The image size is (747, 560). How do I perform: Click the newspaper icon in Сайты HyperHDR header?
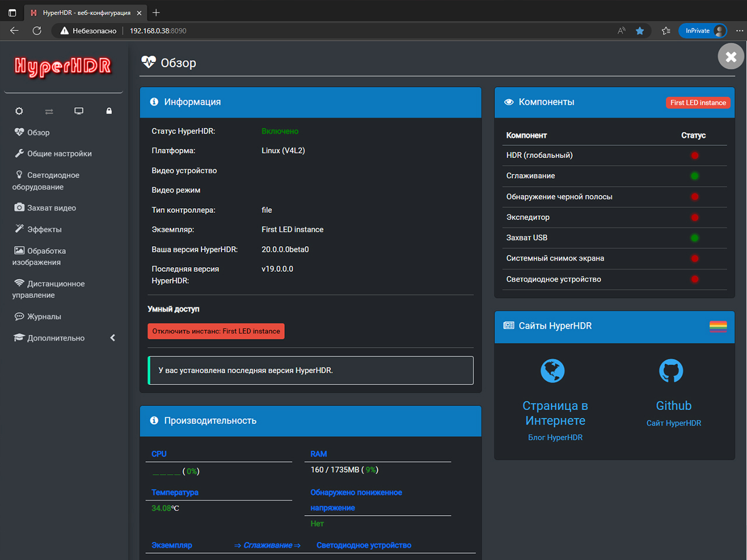[509, 325]
